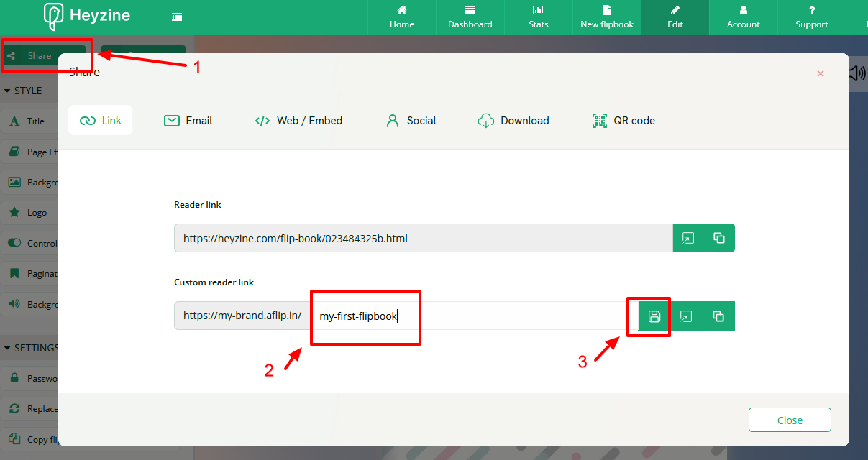This screenshot has height=460, width=868.
Task: Switch to the Link tab
Action: 101,121
